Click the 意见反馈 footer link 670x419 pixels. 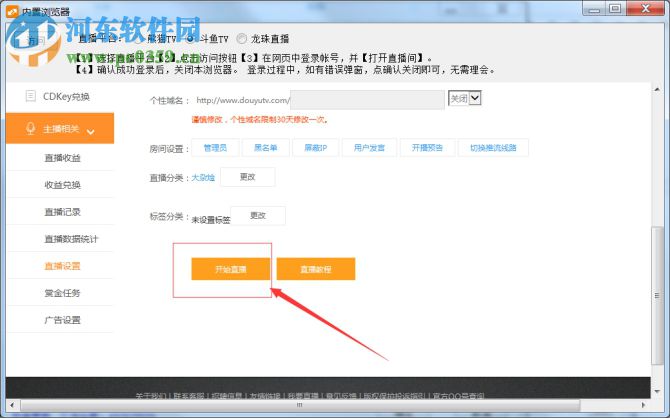(341, 396)
